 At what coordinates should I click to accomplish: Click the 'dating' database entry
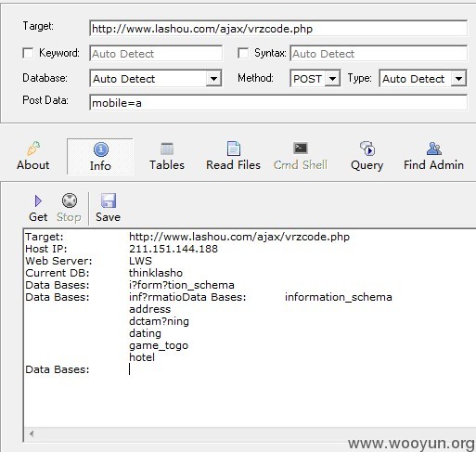click(x=145, y=333)
